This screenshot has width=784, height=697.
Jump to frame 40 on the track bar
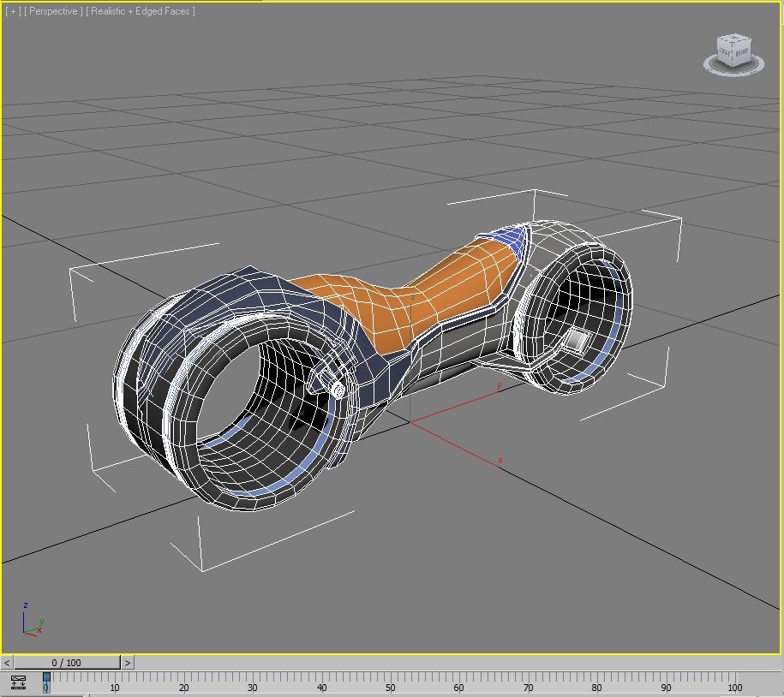click(321, 688)
